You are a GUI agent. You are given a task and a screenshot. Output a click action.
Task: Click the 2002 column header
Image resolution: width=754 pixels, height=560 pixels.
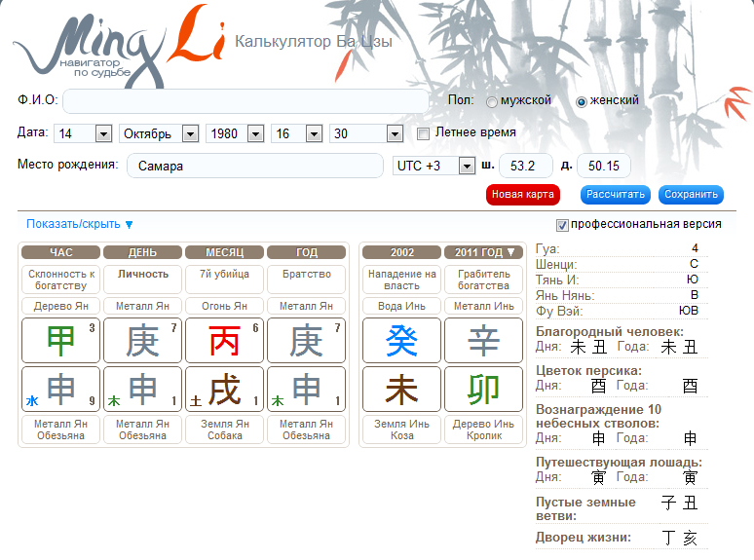coord(401,252)
